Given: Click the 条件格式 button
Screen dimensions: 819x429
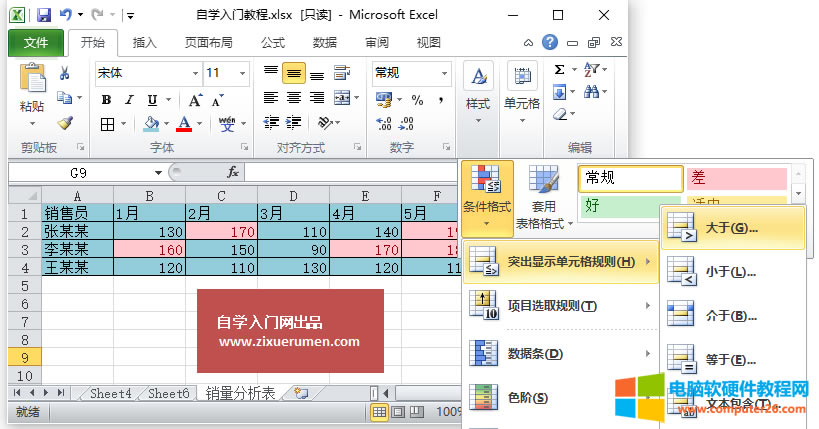Looking at the screenshot, I should coord(487,195).
